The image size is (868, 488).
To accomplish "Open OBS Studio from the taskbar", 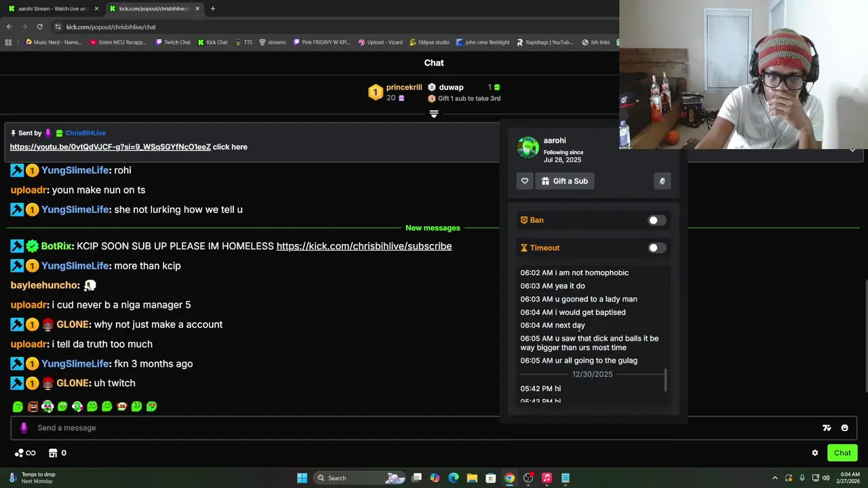I will 528,478.
